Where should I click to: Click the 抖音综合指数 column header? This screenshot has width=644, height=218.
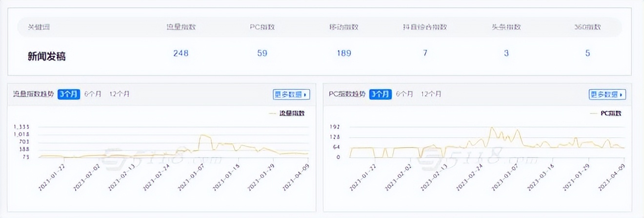click(425, 27)
